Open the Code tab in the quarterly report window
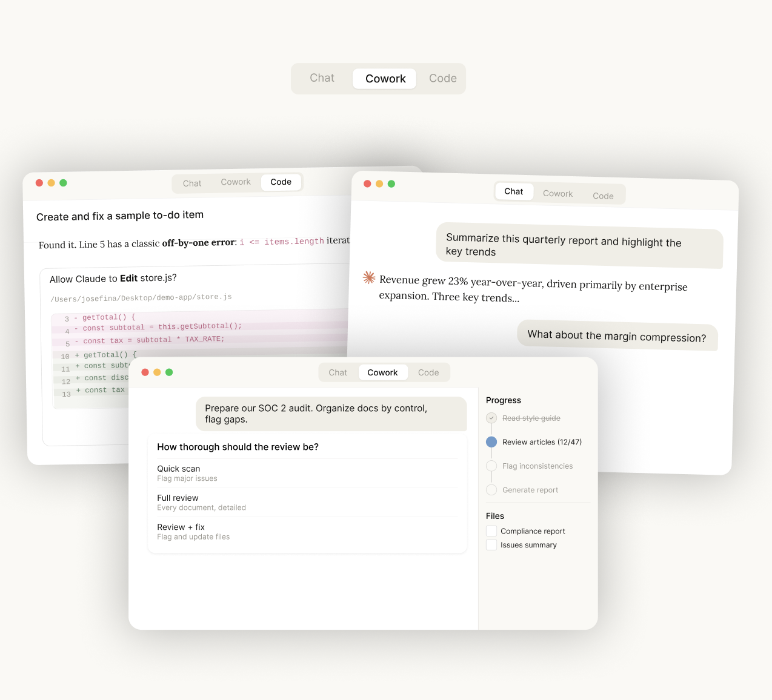This screenshot has height=700, width=772. tap(603, 196)
